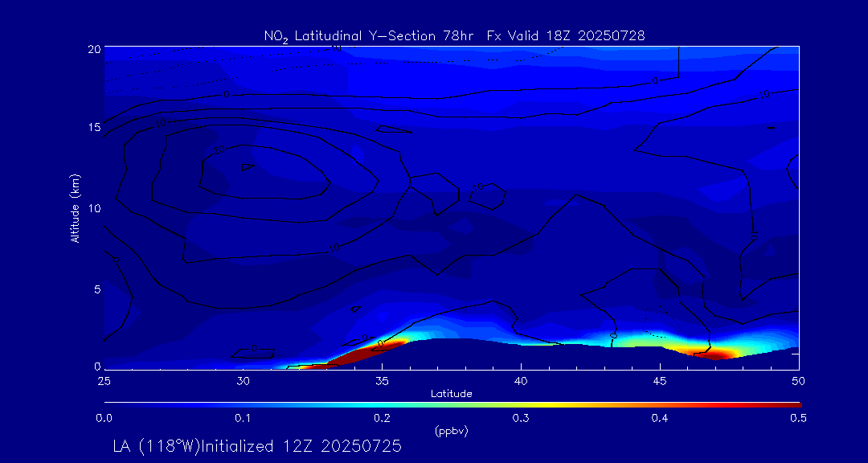Click colorbar value label "0.3"
This screenshot has height=463, width=868.
521,419
